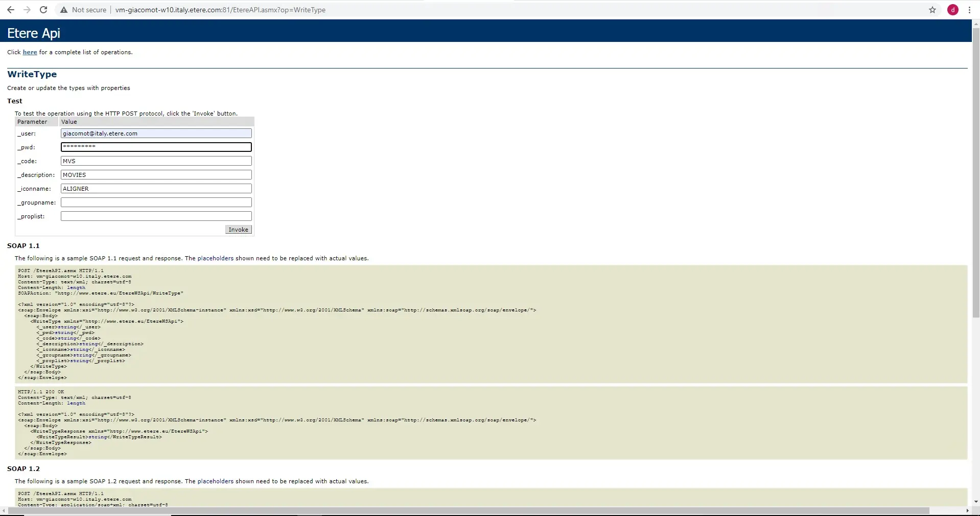
Task: Open the Chrome three-dot menu
Action: point(969,10)
